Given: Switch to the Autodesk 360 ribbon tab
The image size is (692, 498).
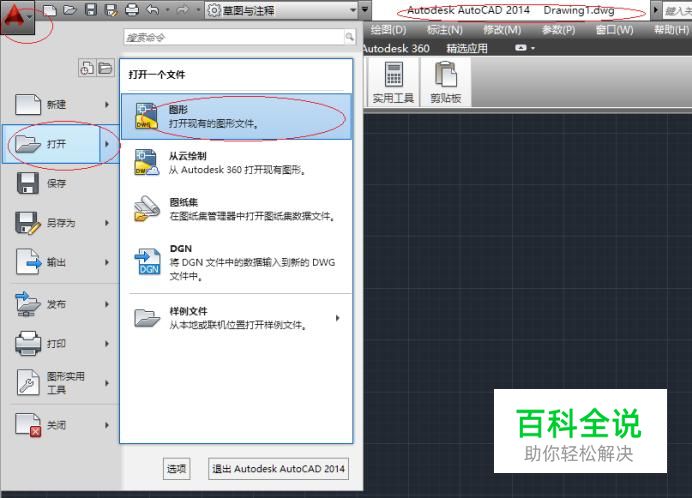Looking at the screenshot, I should [x=396, y=48].
